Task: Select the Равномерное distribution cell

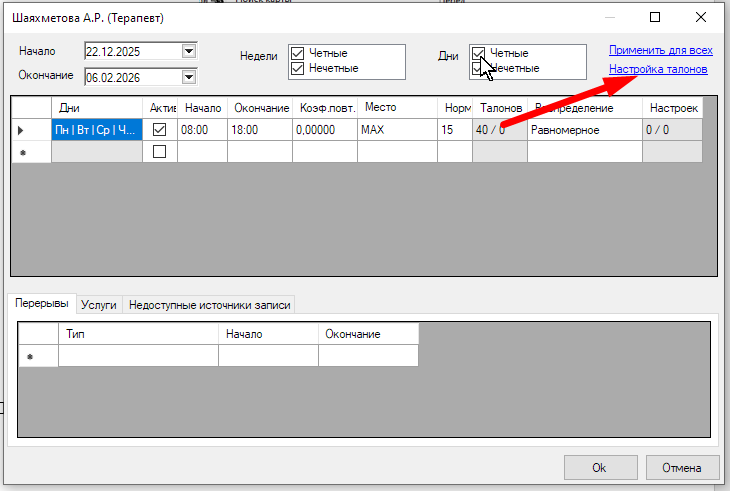Action: click(x=582, y=130)
